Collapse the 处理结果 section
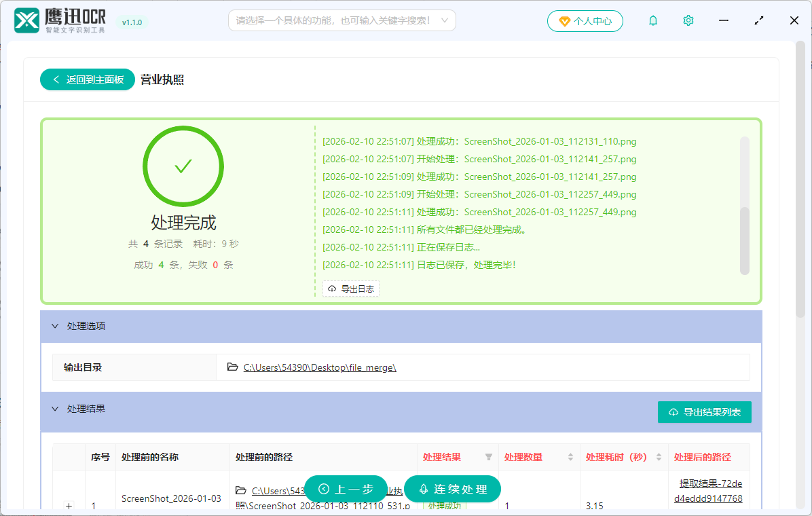 click(x=55, y=408)
